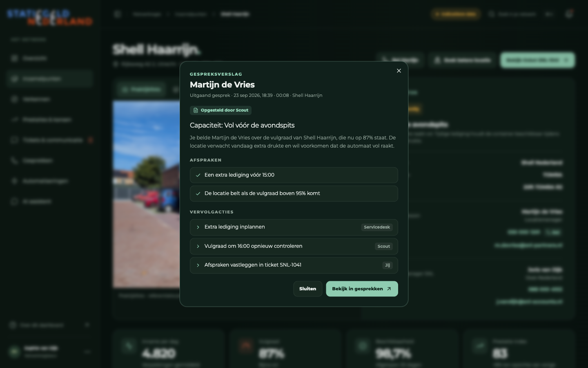Click the location photo behind the dialog
This screenshot has width=588, height=368.
coord(146,194)
